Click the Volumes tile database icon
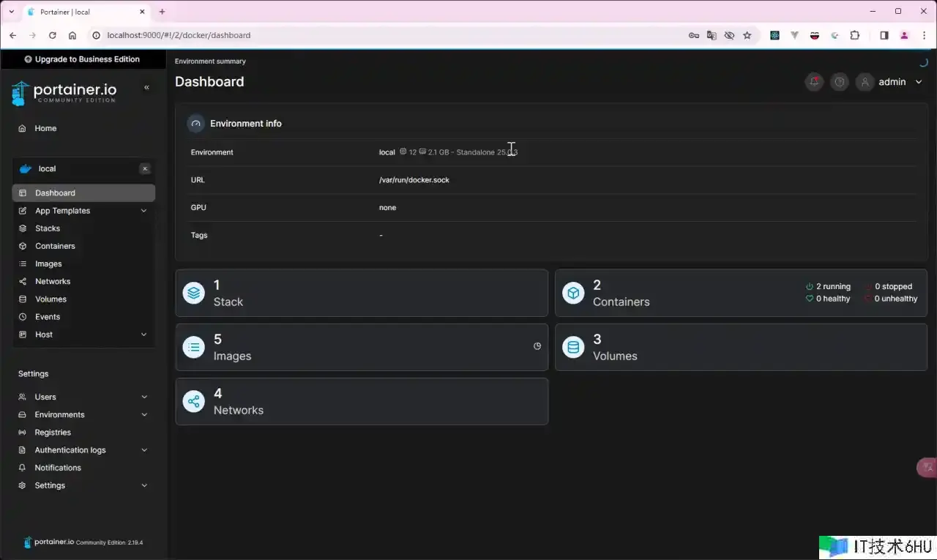The width and height of the screenshot is (937, 560). pos(573,347)
